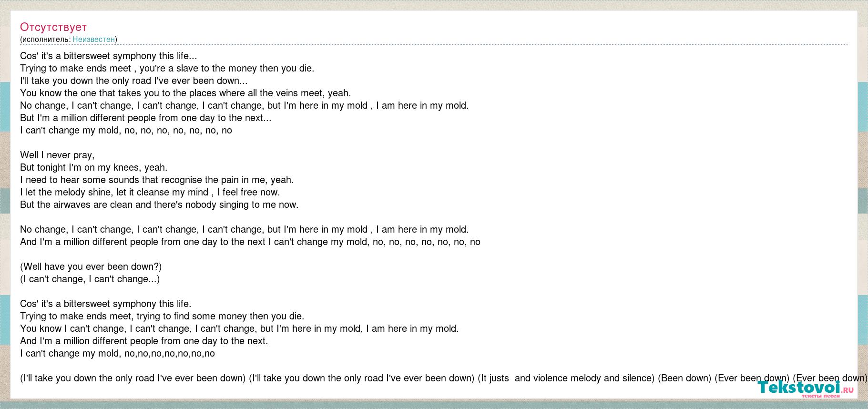868x409 pixels.
Task: Click the song title Отсутствует
Action: tap(53, 27)
